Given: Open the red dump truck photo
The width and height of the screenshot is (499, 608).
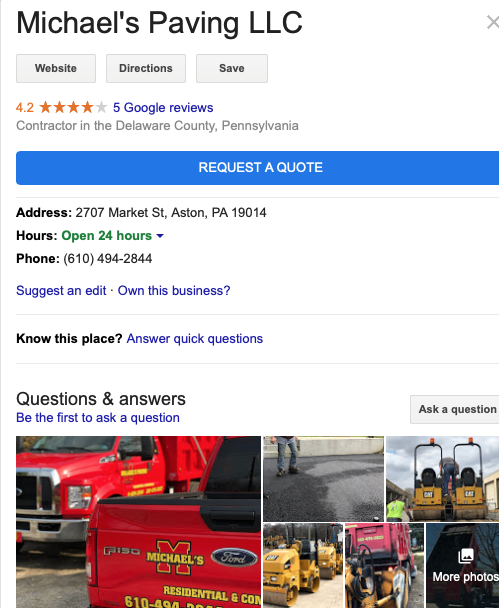Looking at the screenshot, I should 385,565.
